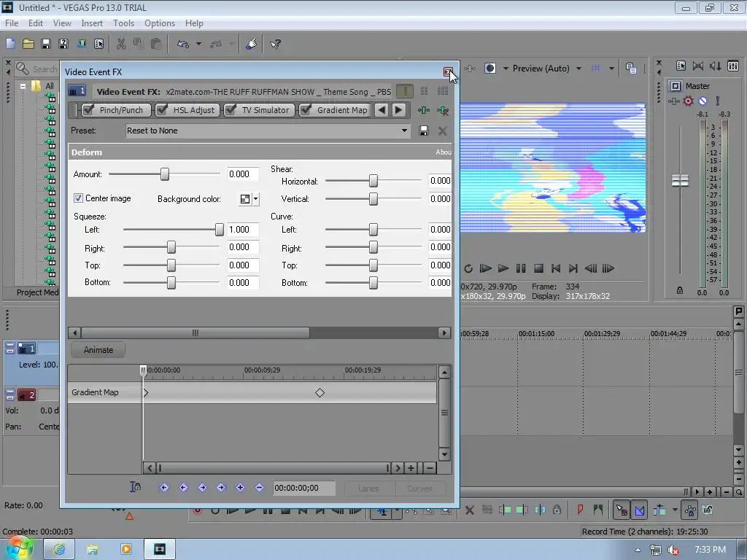This screenshot has width=747, height=560.
Task: Open the Edit menu
Action: 36,23
